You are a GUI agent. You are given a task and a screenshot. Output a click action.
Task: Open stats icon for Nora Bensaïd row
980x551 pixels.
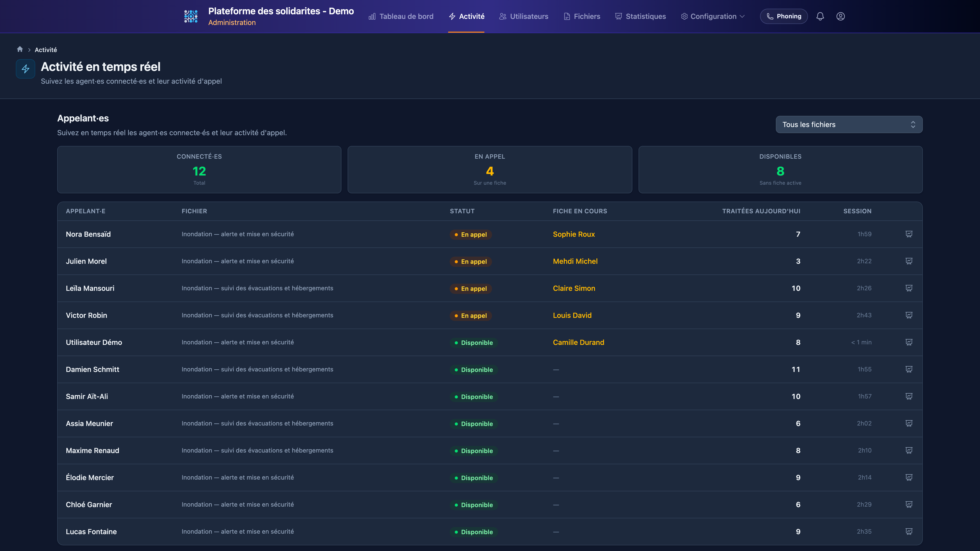909,234
